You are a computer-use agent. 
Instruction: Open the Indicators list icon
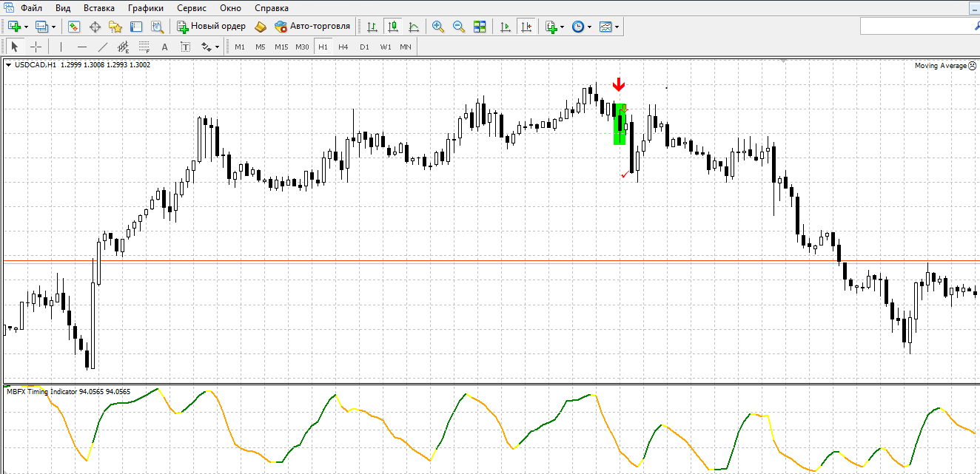click(551, 27)
